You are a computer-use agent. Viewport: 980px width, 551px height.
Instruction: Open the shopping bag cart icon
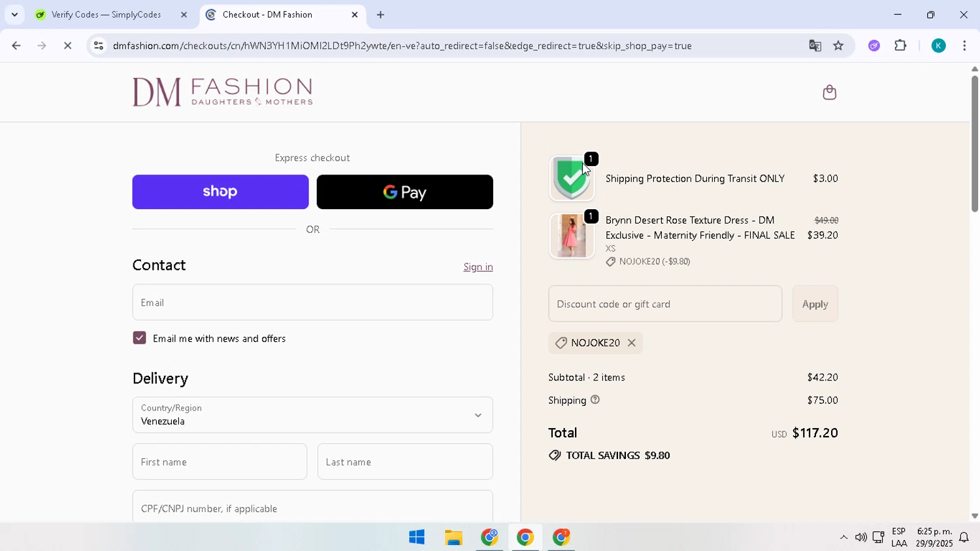click(x=829, y=92)
